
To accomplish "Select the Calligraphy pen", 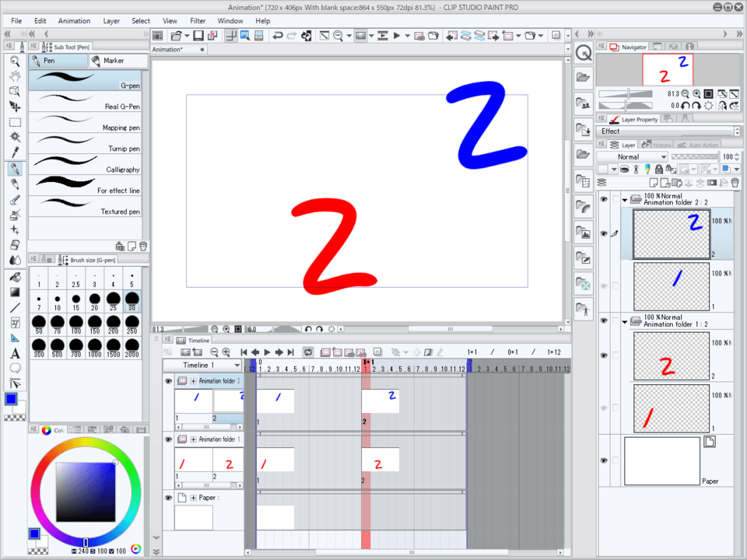I will click(86, 165).
